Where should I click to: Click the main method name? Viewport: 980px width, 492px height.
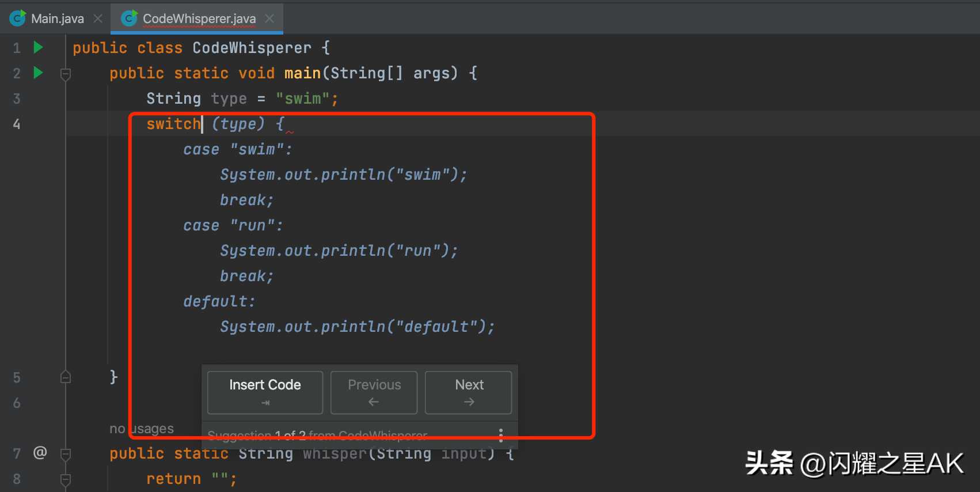tap(302, 73)
